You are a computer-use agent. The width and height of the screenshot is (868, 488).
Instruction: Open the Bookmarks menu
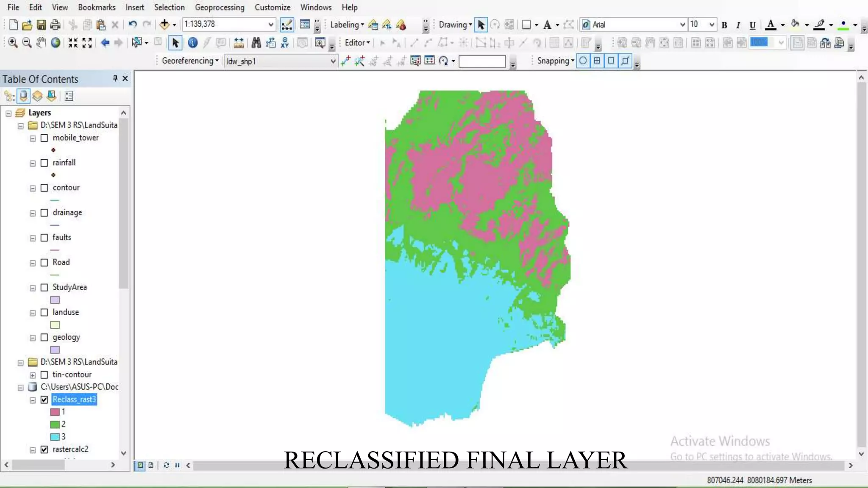[x=97, y=7]
